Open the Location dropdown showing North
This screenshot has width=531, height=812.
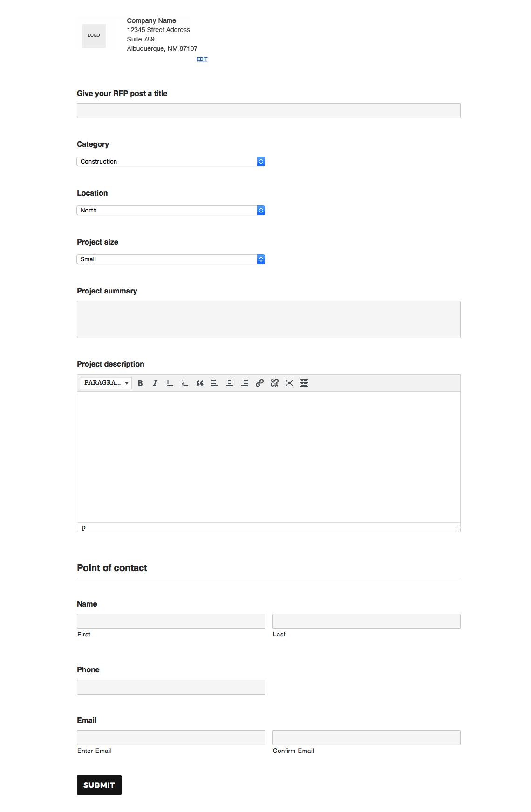click(x=170, y=210)
